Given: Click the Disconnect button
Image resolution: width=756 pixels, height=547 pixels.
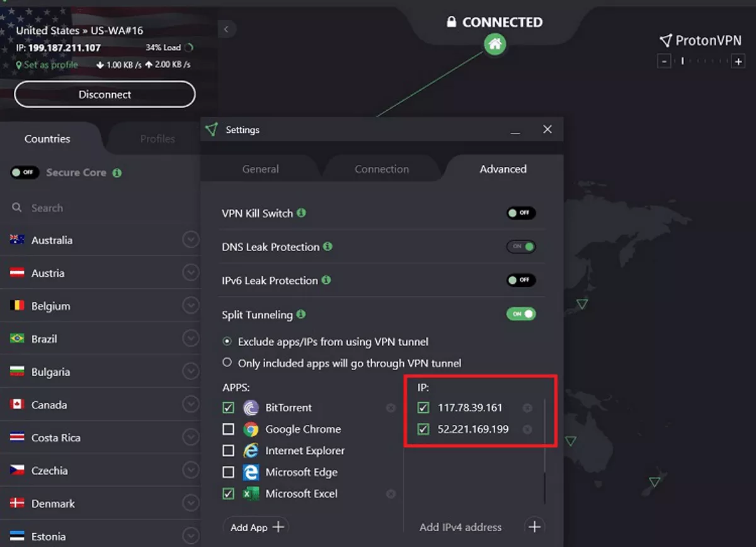Looking at the screenshot, I should [x=105, y=94].
